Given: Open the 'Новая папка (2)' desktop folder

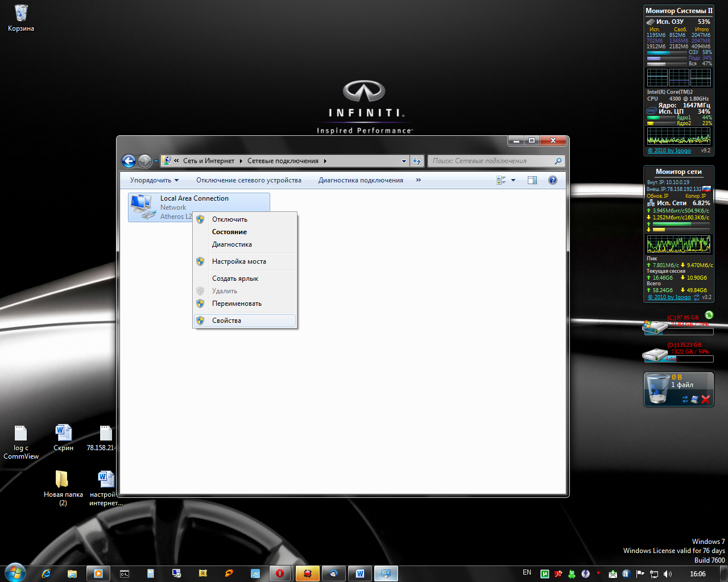Looking at the screenshot, I should pos(63,488).
